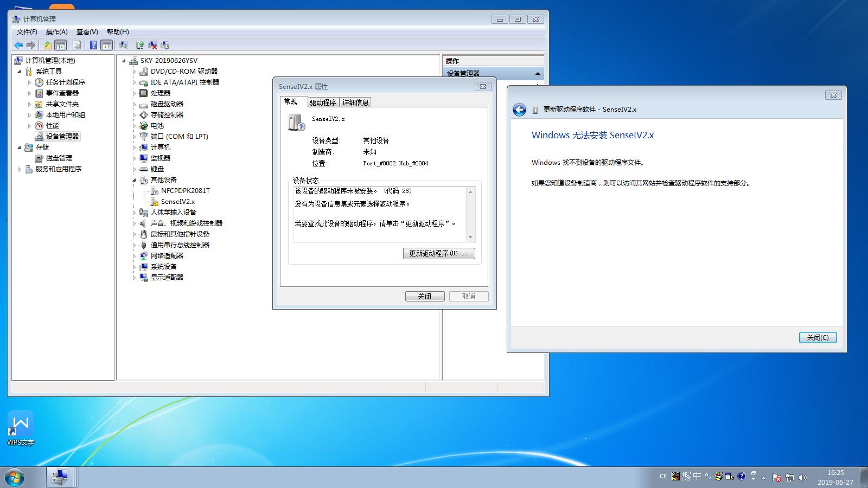Click the network icon in the system tray
The width and height of the screenshot is (868, 488).
coord(790,478)
